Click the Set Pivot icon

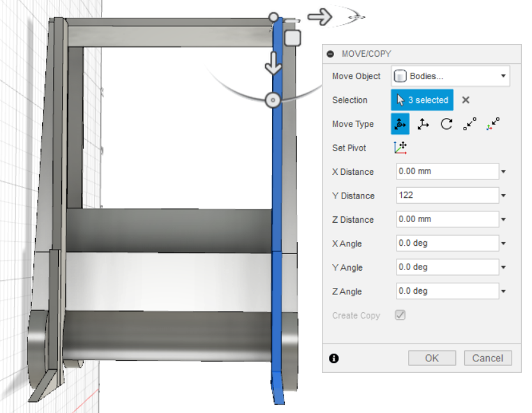[400, 148]
